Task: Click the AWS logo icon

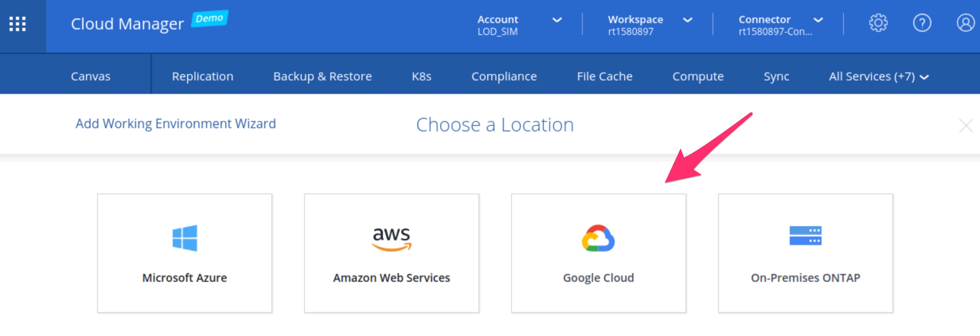Action: point(391,239)
